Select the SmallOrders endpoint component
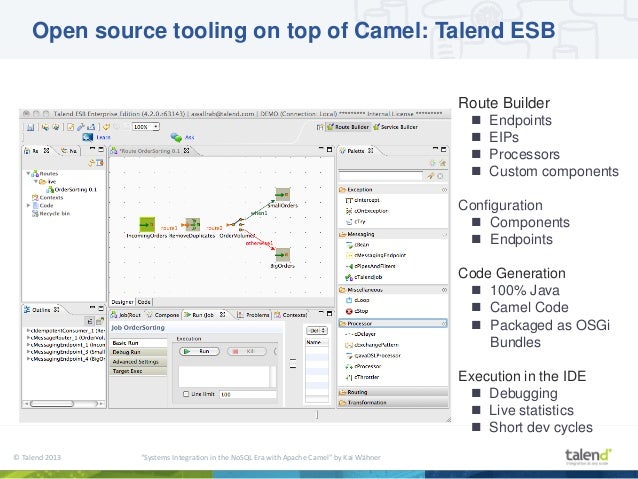Viewport: 638px width, 479px height. pos(282,195)
